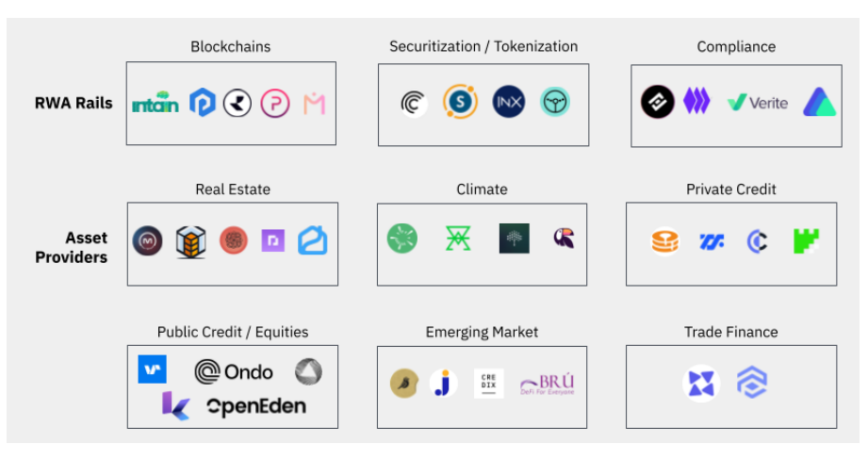Select the pink P circle blockchain logo
This screenshot has height=460, width=868.
coord(275,103)
